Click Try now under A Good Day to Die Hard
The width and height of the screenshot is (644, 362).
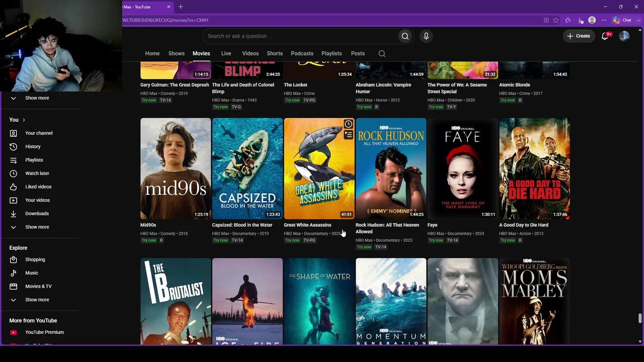[x=508, y=240]
